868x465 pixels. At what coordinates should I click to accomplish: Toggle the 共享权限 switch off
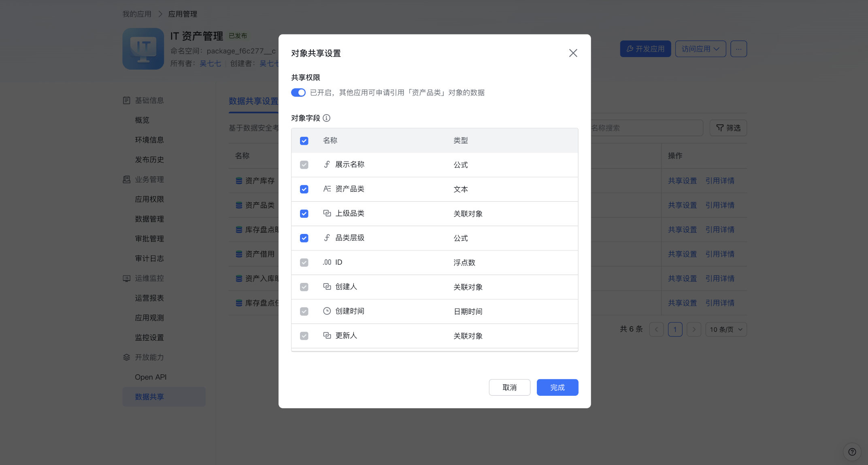pos(298,93)
